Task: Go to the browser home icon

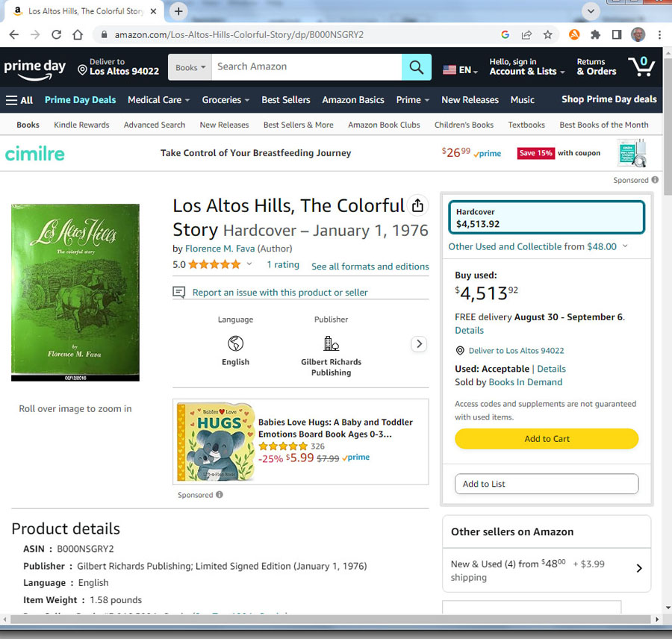Action: [78, 34]
